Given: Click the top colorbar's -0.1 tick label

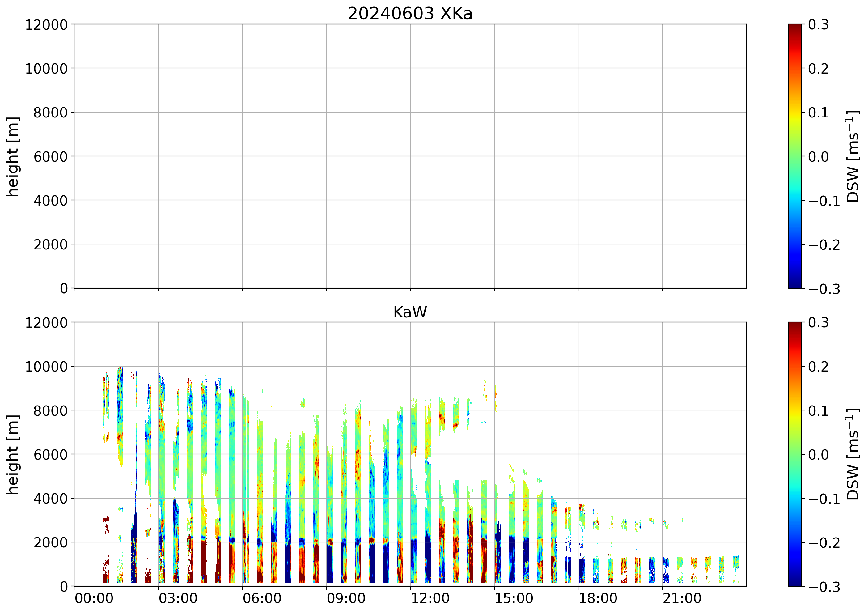Looking at the screenshot, I should (x=824, y=201).
